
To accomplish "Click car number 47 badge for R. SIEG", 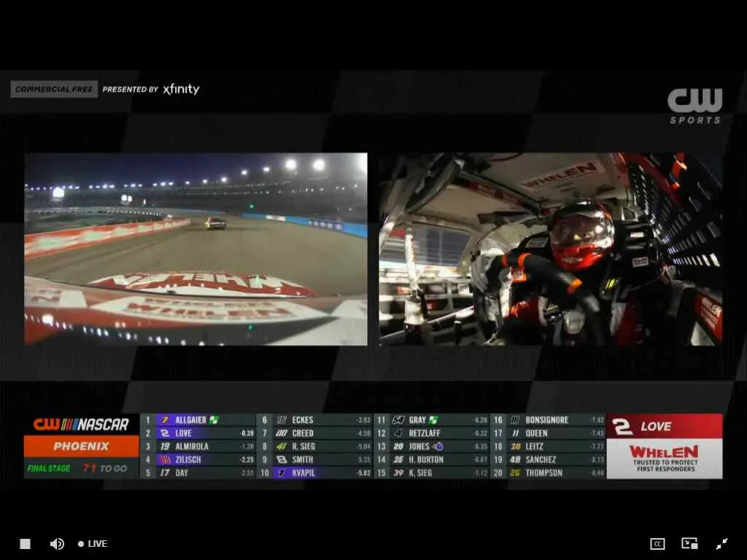I will [282, 447].
